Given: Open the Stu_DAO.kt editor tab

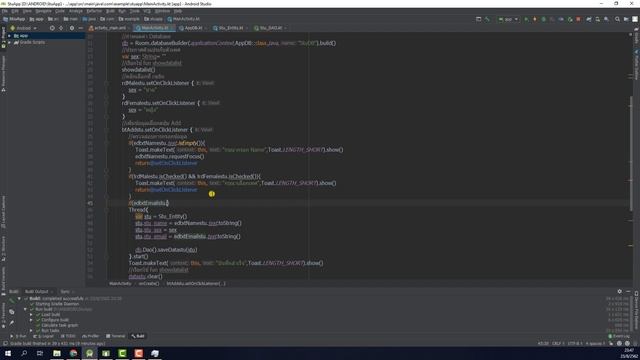Looking at the screenshot, I should tap(270, 28).
